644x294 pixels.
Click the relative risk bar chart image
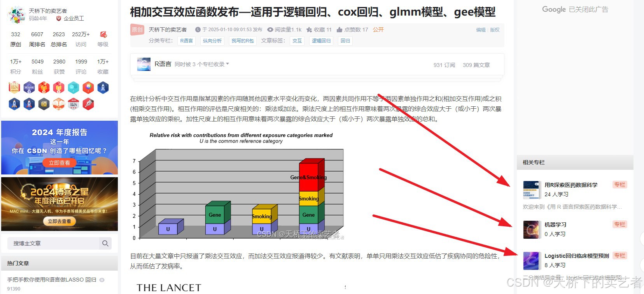[238, 186]
